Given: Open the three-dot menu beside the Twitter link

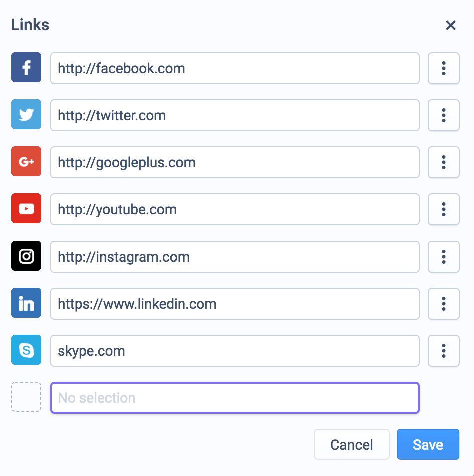Looking at the screenshot, I should [x=443, y=115].
